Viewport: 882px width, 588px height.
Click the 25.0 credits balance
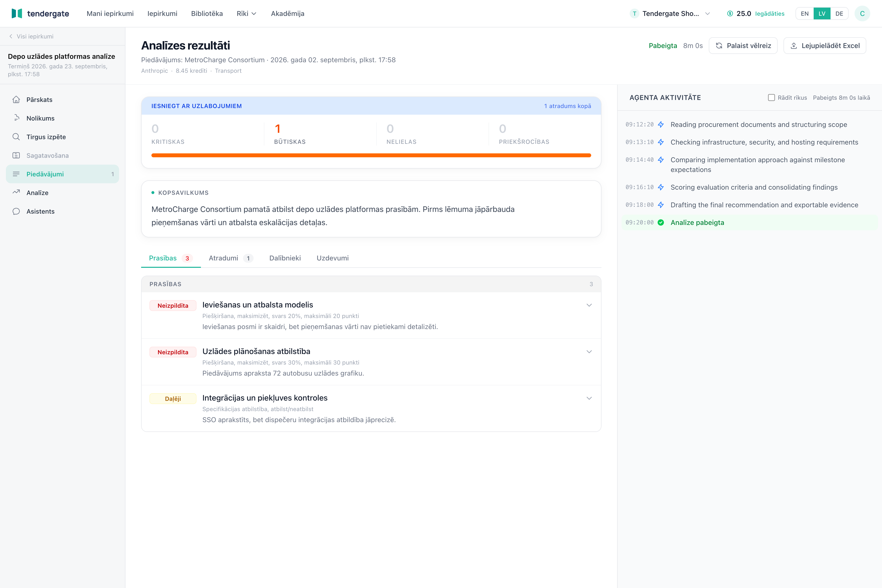(744, 13)
